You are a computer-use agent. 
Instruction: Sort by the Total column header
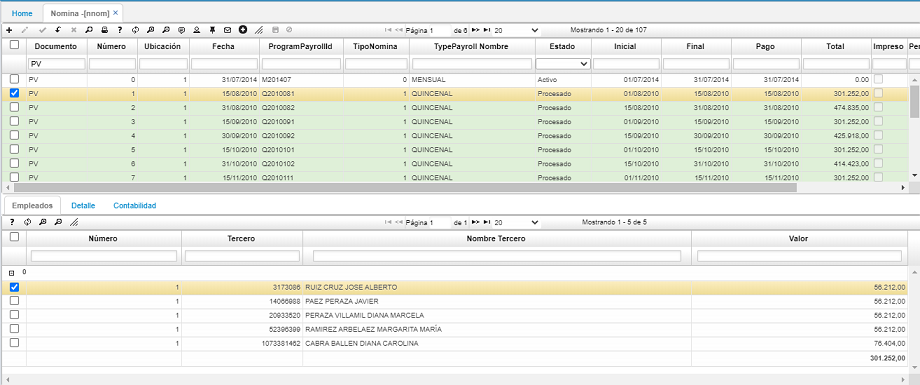pyautogui.click(x=836, y=46)
